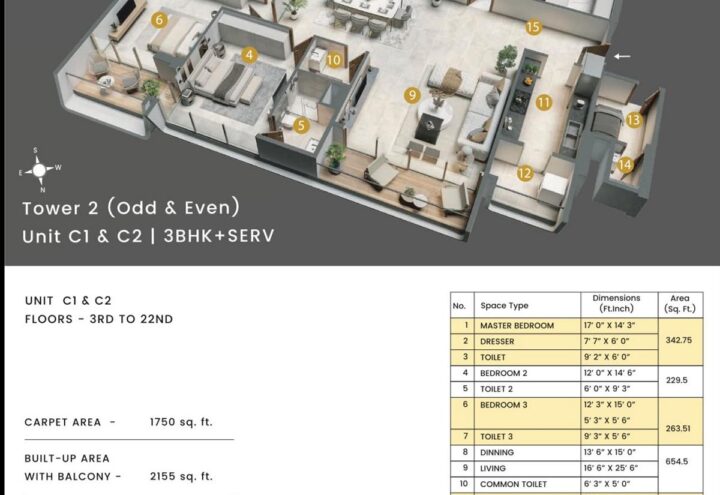This screenshot has height=495, width=720.
Task: Click the 'Area (Sq. Ft.)' column header
Action: 680,304
